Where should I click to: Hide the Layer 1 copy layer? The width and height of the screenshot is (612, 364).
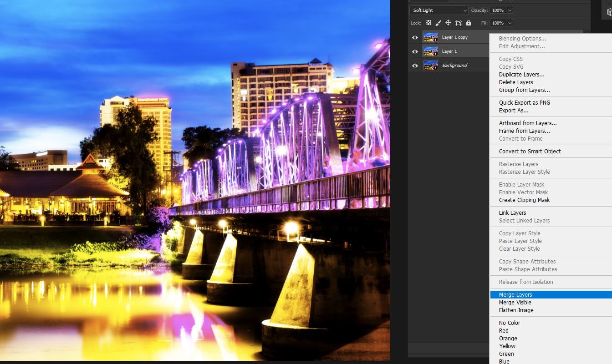[x=414, y=37]
